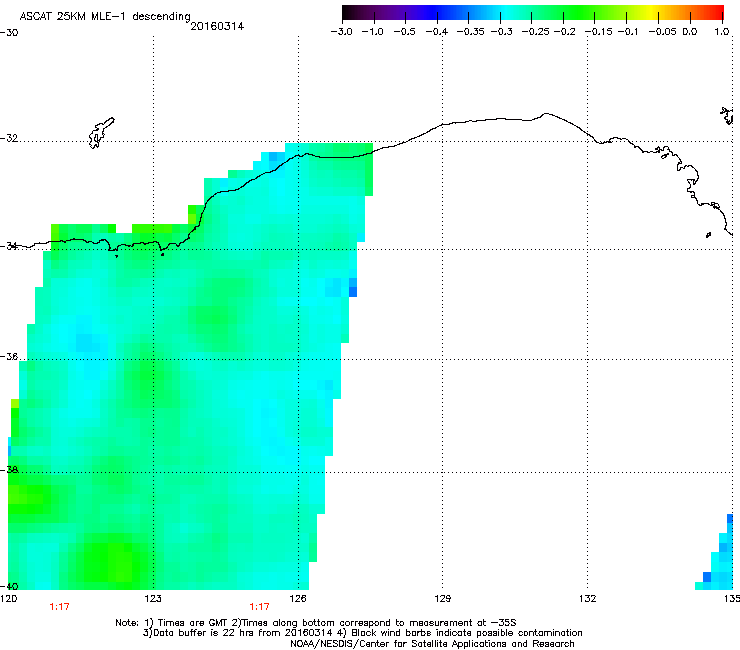Screen dimensions: 740x650
Task: Click the '0.0' color scale label
Action: point(690,32)
